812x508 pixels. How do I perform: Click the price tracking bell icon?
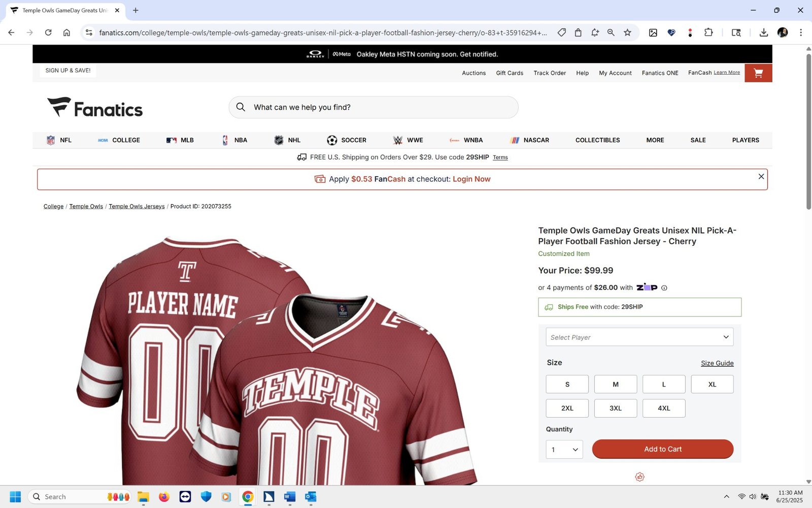pos(595,33)
